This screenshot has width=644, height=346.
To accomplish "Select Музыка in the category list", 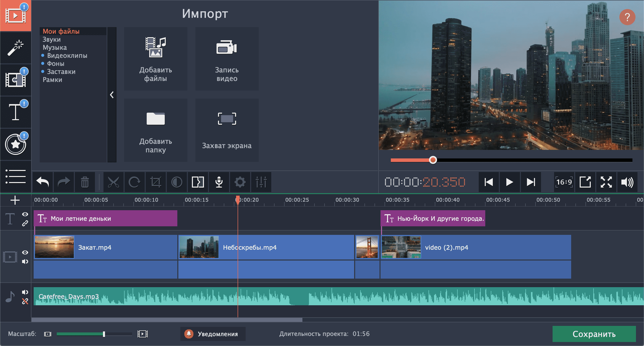I will pyautogui.click(x=55, y=48).
